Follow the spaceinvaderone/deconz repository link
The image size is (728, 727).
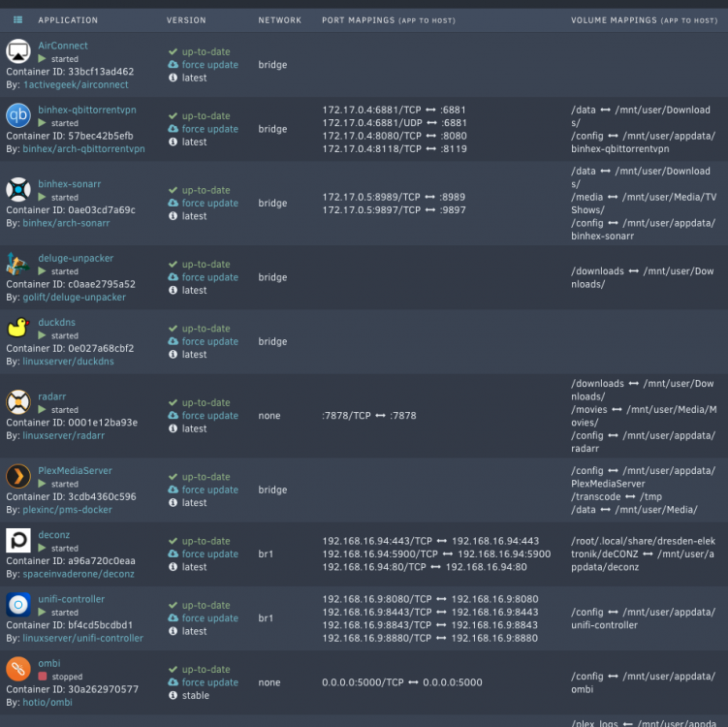[x=79, y=574]
